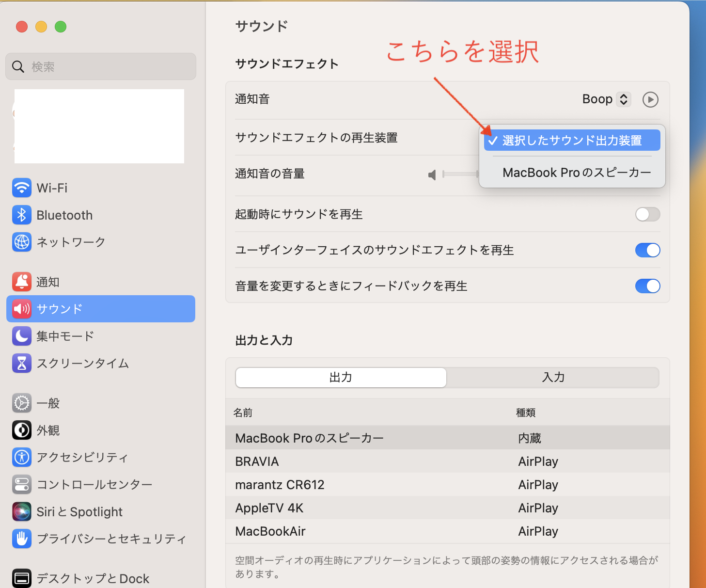Play the Boop alert sound preview
The width and height of the screenshot is (706, 588).
point(650,99)
